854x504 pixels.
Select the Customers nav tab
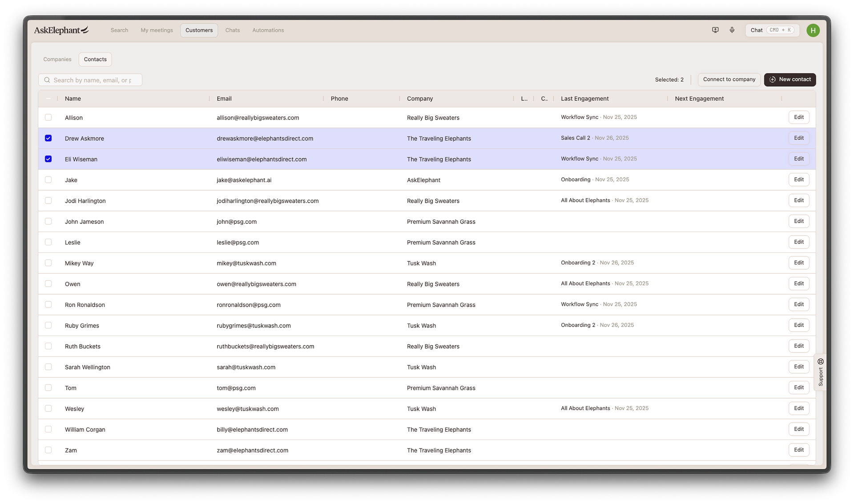coord(199,30)
